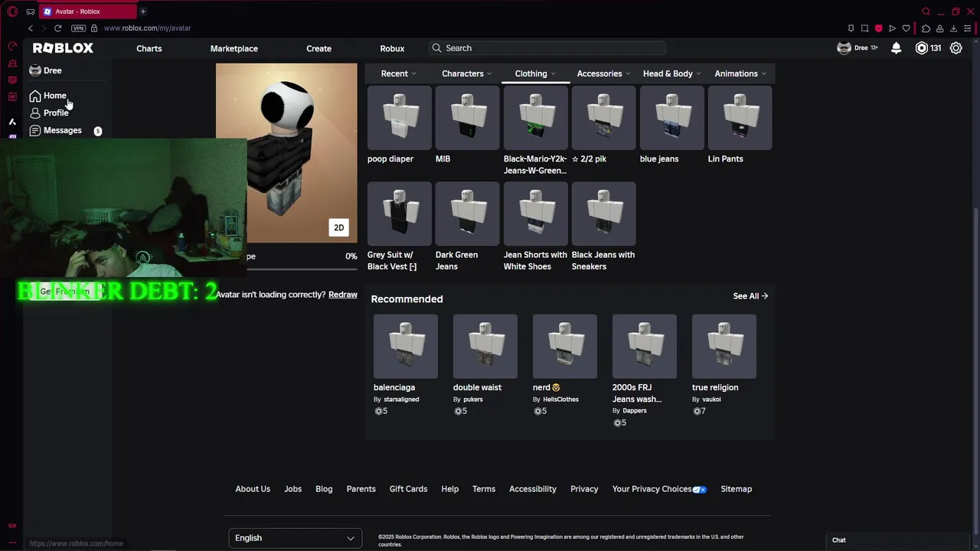Add page to bookmarks with heart icon

pyautogui.click(x=906, y=28)
